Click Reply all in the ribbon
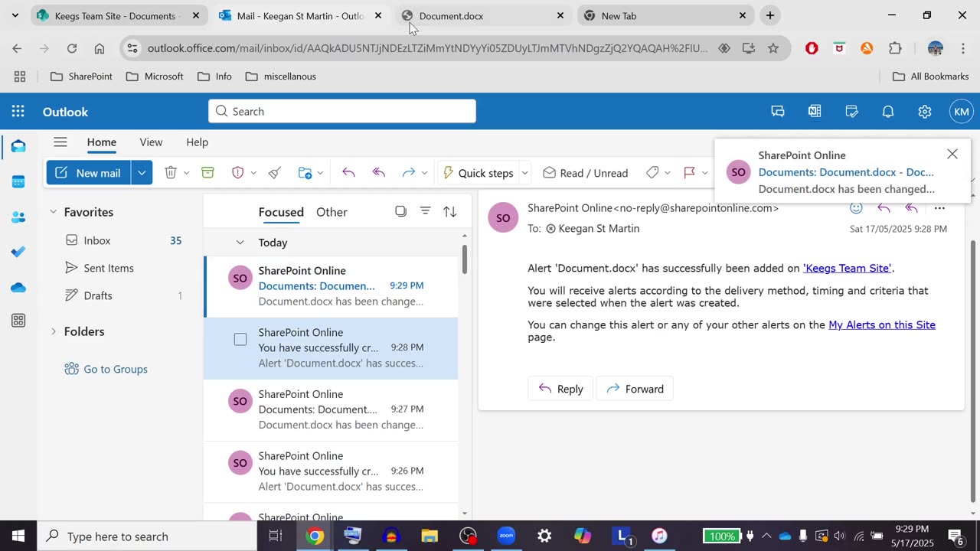 (x=379, y=173)
